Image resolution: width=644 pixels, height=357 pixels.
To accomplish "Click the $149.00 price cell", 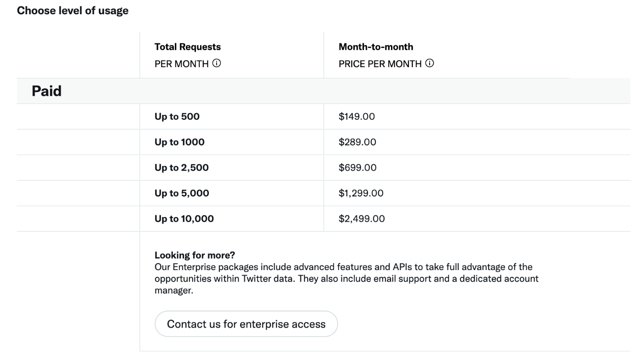I will pos(357,117).
